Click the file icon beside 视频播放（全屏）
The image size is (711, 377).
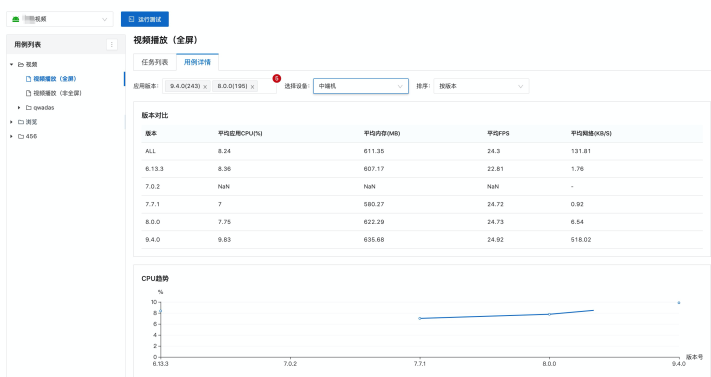coord(29,79)
